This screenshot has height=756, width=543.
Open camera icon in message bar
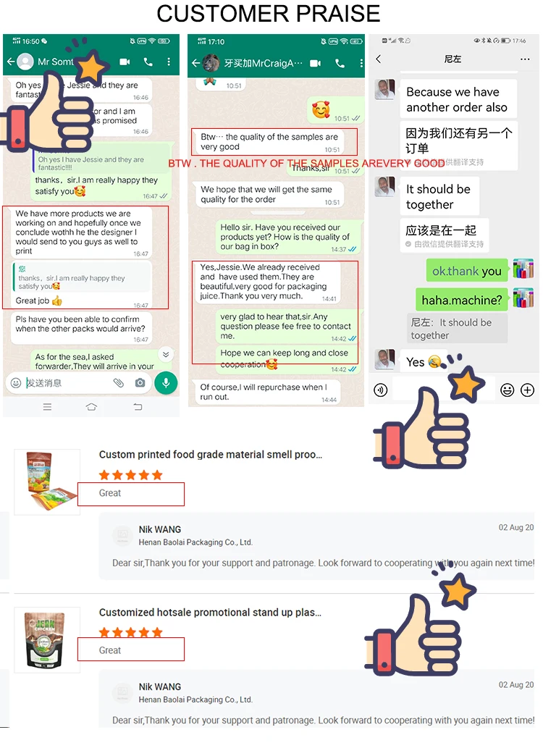click(140, 383)
